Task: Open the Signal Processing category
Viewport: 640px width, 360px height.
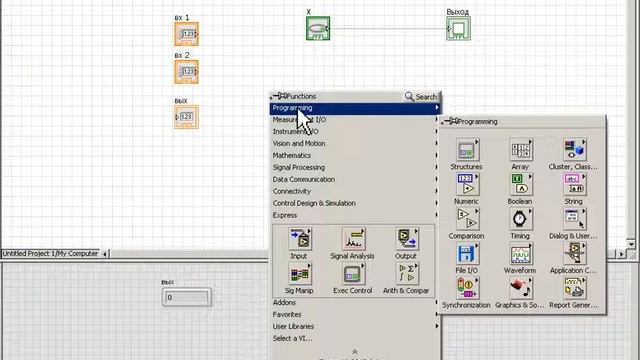Action: click(x=355, y=167)
